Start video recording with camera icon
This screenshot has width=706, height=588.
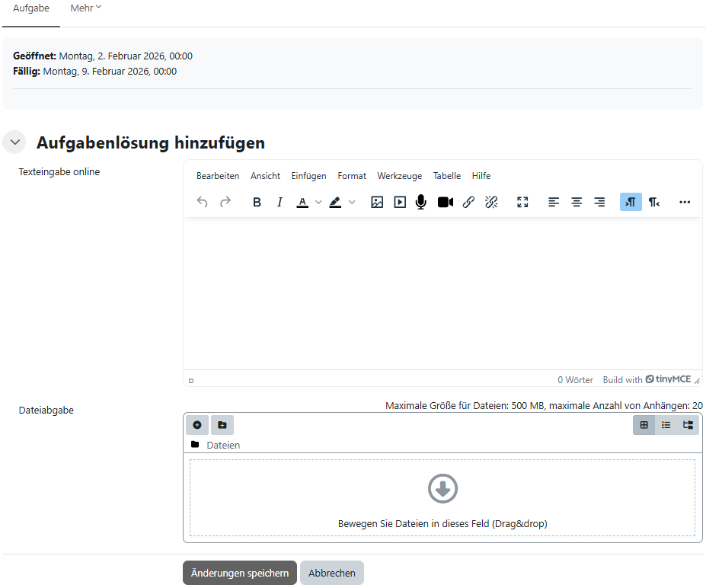[445, 202]
